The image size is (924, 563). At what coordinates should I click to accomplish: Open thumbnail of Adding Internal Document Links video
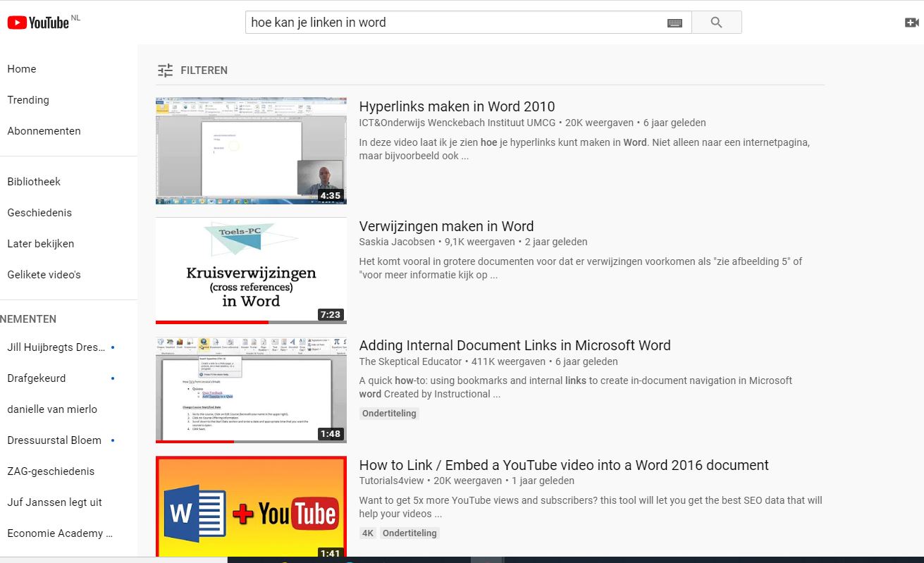tap(251, 390)
